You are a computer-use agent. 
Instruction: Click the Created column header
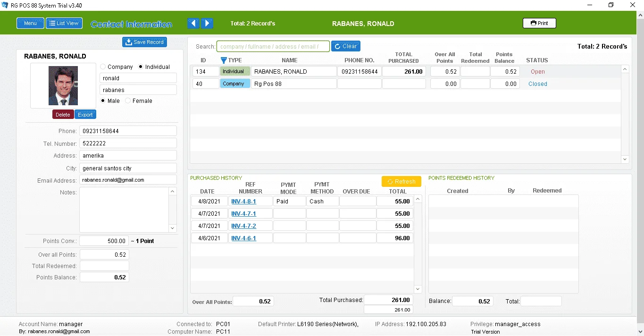click(x=458, y=191)
